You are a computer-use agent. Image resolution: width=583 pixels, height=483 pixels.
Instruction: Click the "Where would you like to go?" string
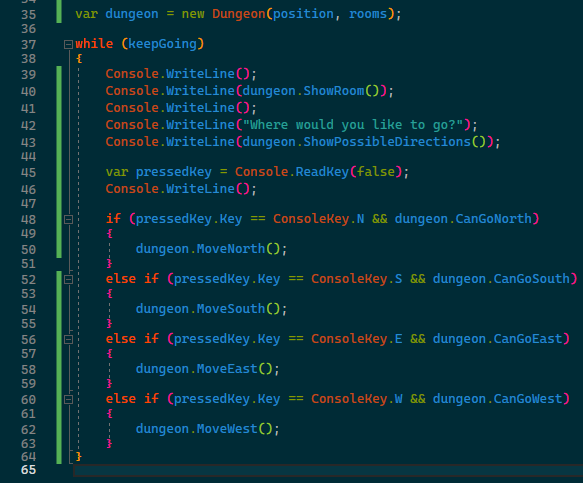point(353,125)
